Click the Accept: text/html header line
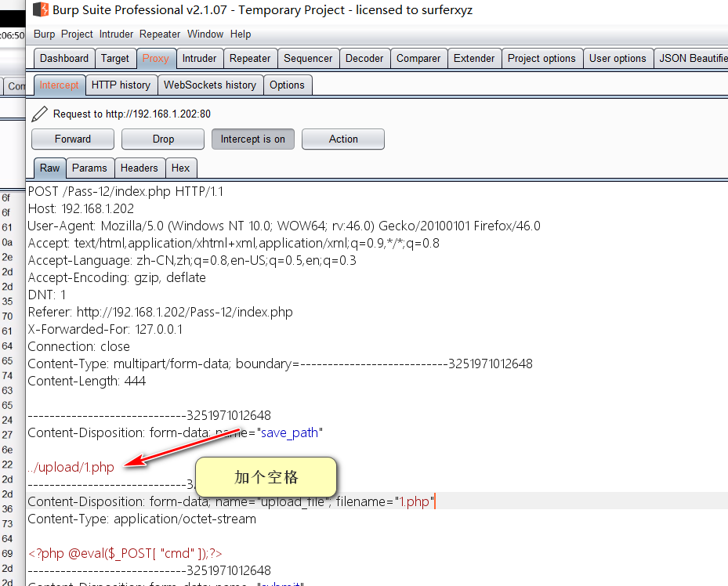This screenshot has width=728, height=586. [x=234, y=243]
